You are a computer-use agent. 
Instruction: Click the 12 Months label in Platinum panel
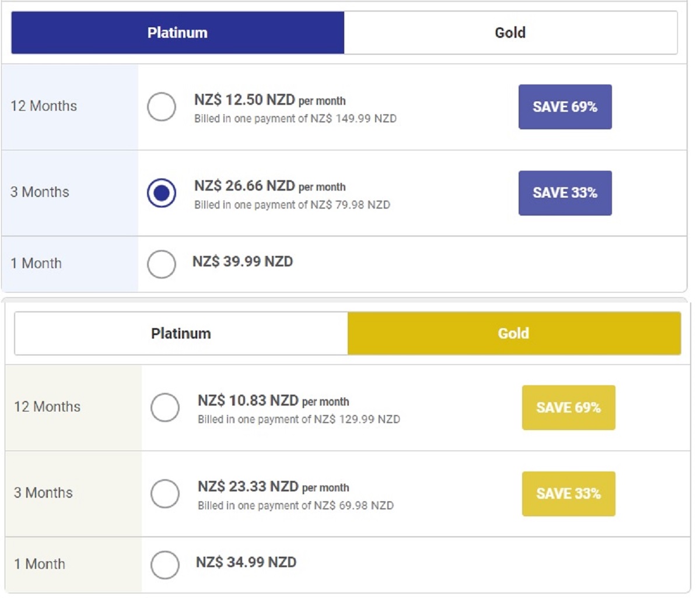pyautogui.click(x=44, y=106)
